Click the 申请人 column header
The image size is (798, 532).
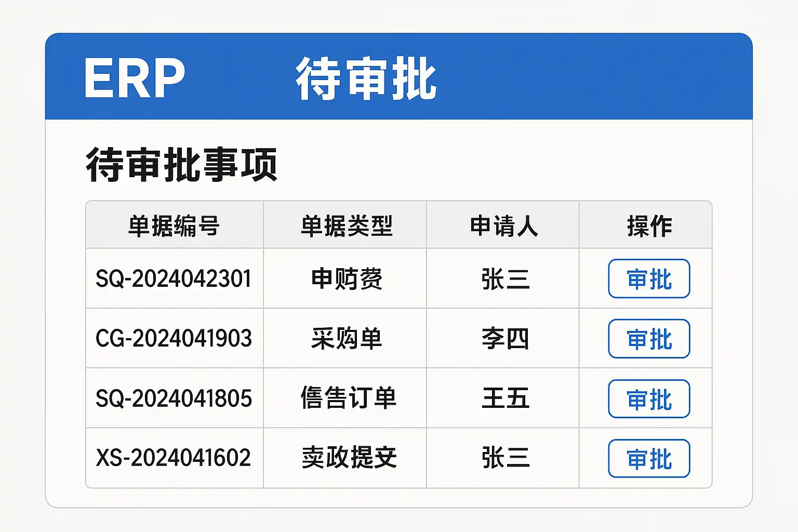click(504, 225)
